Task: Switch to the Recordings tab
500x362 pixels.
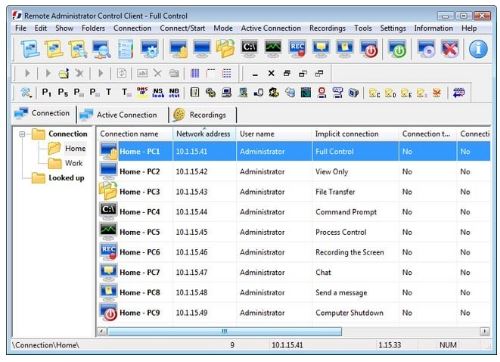Action: [x=204, y=115]
